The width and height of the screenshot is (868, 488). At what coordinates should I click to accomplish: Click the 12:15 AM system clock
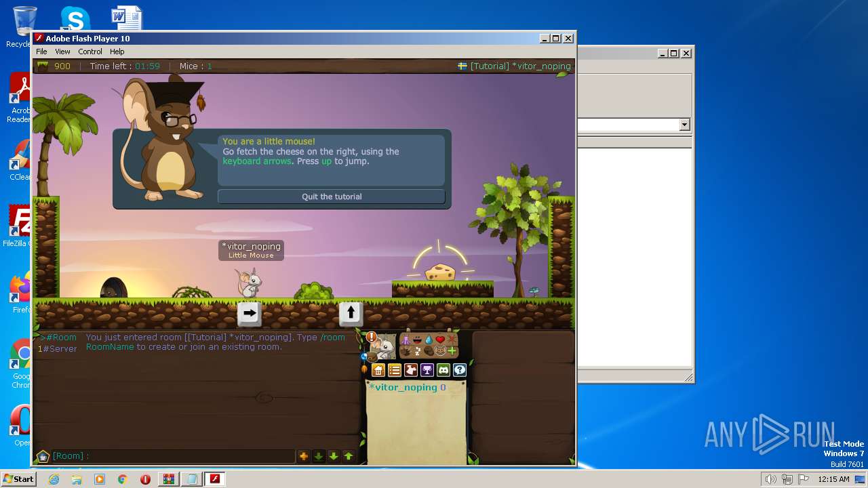833,479
